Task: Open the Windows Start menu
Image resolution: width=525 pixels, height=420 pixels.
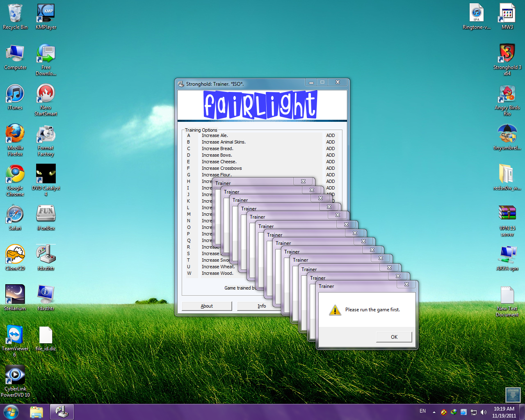Action: pyautogui.click(x=11, y=412)
